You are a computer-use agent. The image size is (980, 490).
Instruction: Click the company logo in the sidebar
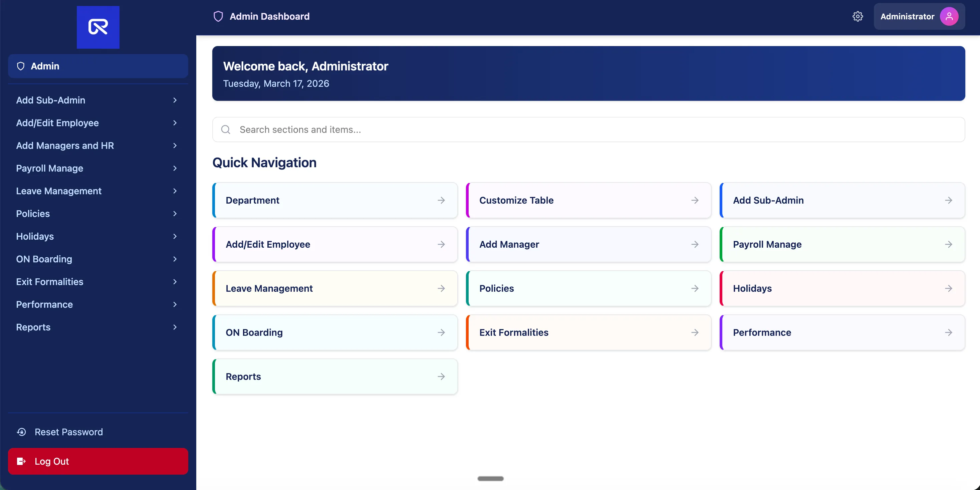[x=98, y=27]
